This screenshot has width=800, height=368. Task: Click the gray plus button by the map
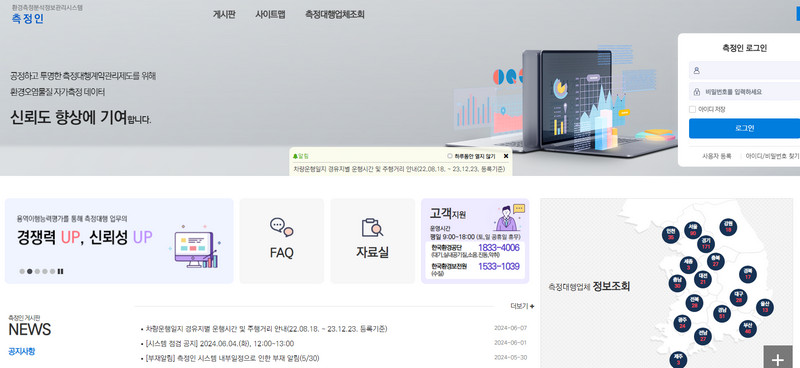click(778, 357)
